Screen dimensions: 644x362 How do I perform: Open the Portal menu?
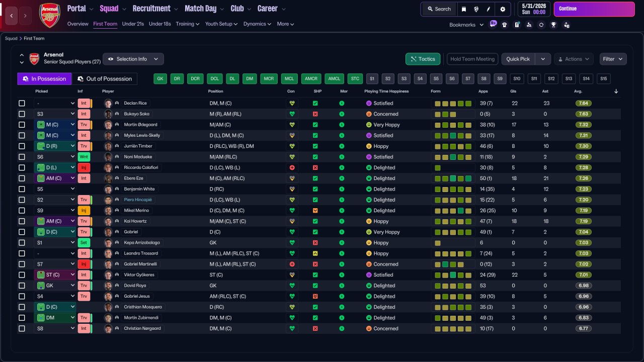pyautogui.click(x=80, y=9)
